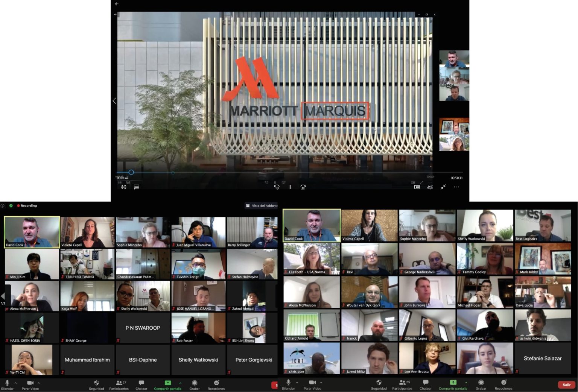Screen dimensions: 578x392
Task: Open Chatear in right Zoom window
Action: 426,384
